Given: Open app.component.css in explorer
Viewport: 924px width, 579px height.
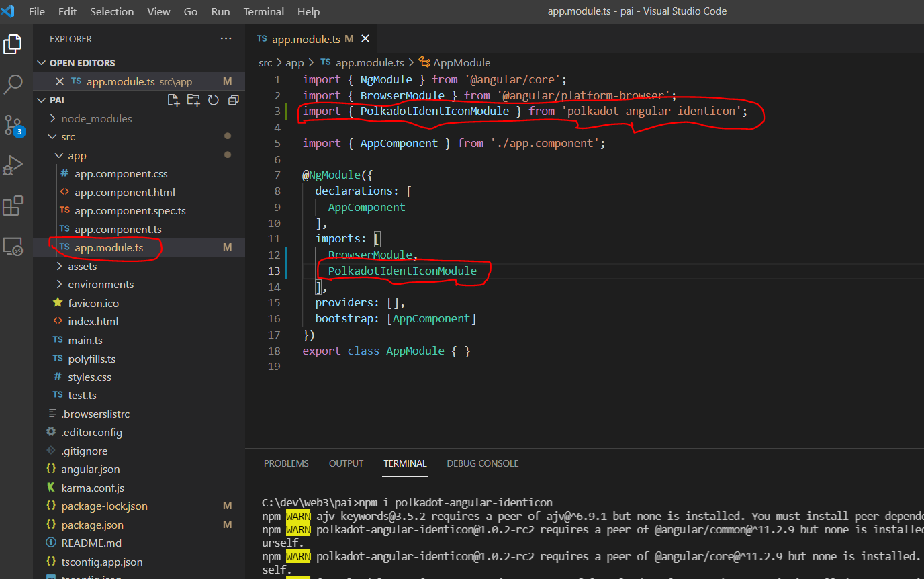Looking at the screenshot, I should point(121,173).
